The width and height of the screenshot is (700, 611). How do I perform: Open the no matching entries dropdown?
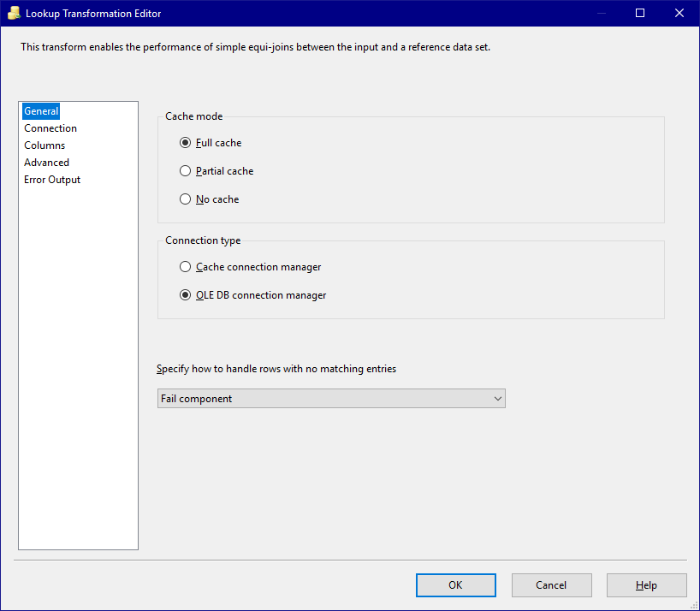pyautogui.click(x=331, y=399)
